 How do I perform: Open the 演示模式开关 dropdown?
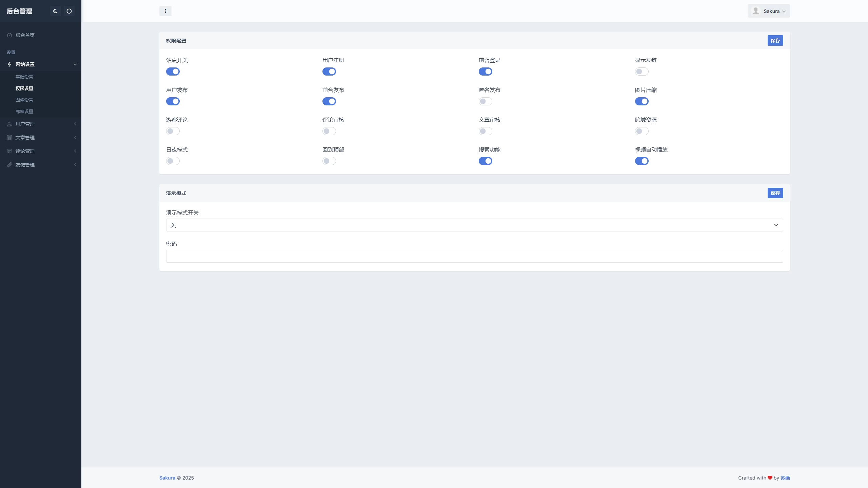pos(474,225)
